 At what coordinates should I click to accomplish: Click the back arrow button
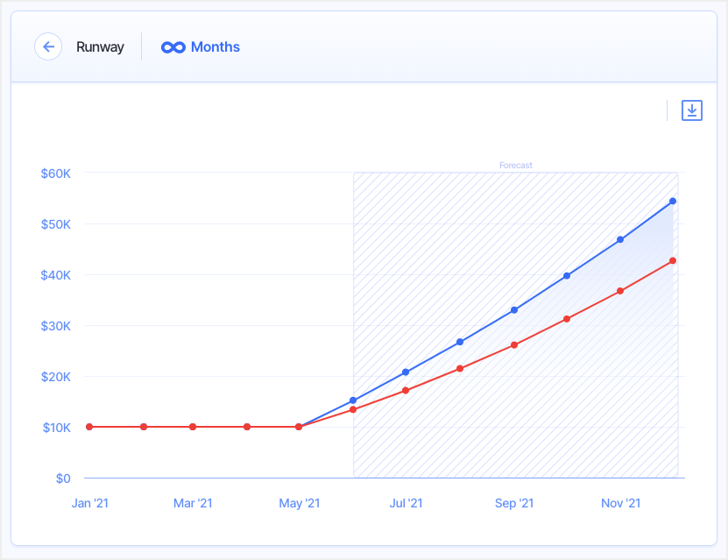[x=48, y=46]
